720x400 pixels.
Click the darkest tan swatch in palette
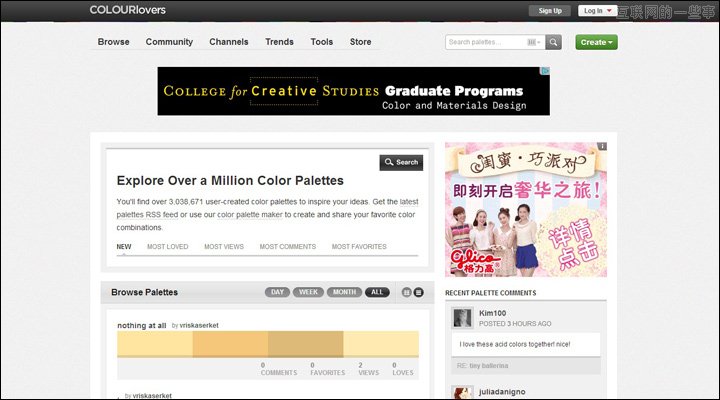pos(304,345)
